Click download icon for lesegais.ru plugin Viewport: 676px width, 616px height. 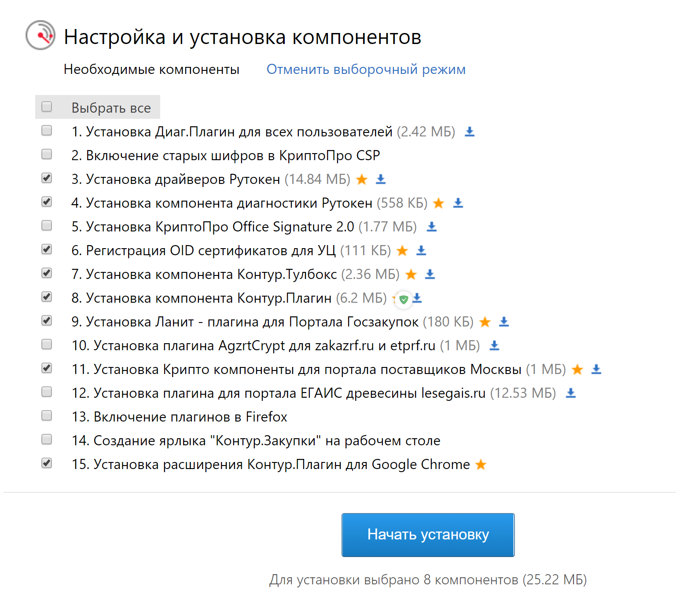pyautogui.click(x=571, y=393)
